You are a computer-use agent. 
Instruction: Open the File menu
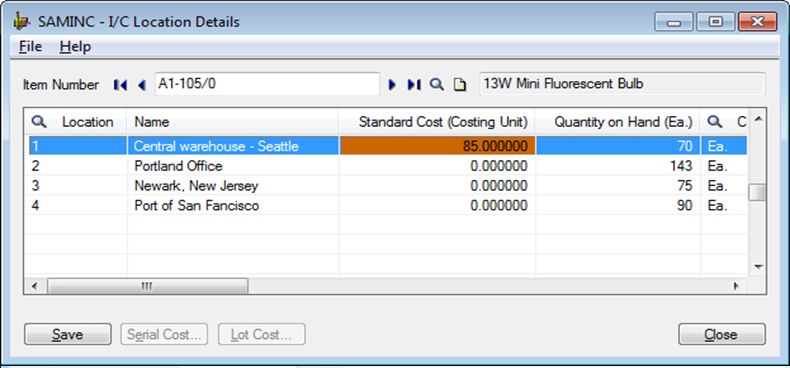(x=30, y=47)
